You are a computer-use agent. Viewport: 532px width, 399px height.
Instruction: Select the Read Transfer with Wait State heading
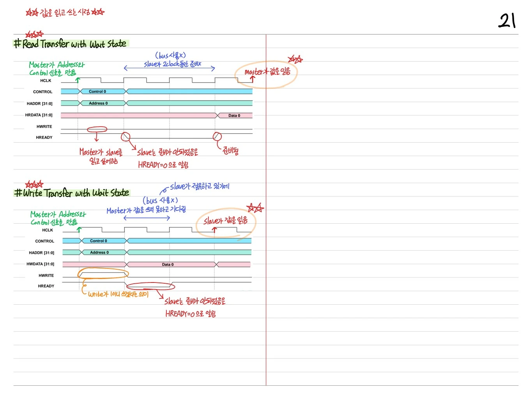click(71, 43)
